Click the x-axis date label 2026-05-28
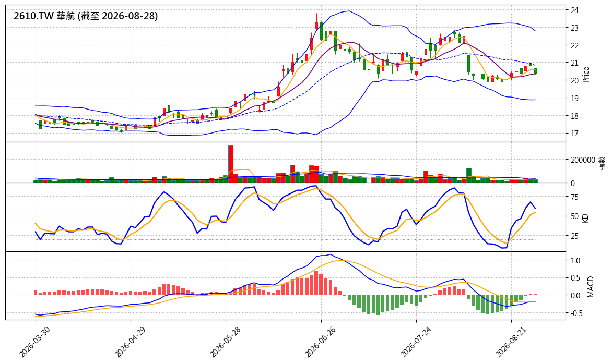The width and height of the screenshot is (612, 364). coord(225,343)
